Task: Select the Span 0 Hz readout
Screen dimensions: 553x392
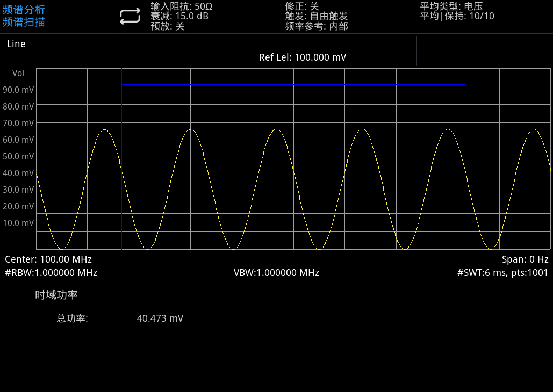Action: [525, 259]
